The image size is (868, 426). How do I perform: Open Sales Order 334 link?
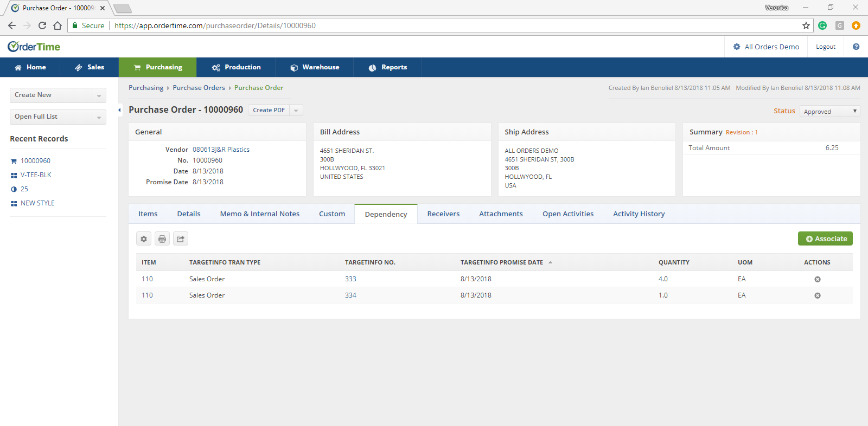click(x=350, y=295)
